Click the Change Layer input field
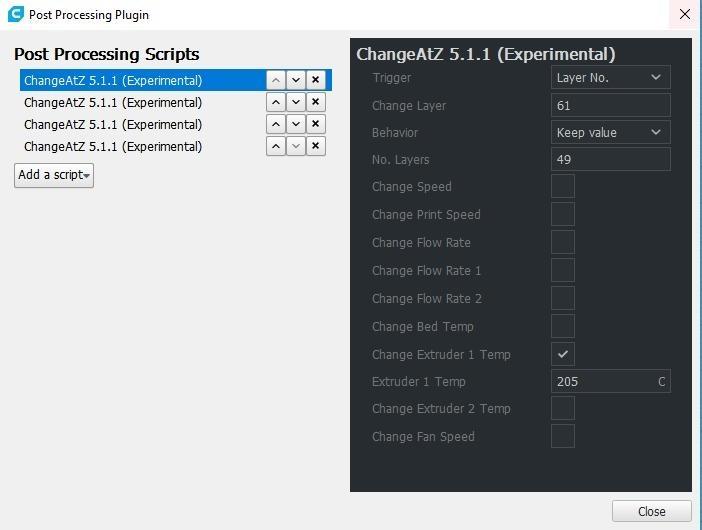702x530 pixels. (610, 105)
